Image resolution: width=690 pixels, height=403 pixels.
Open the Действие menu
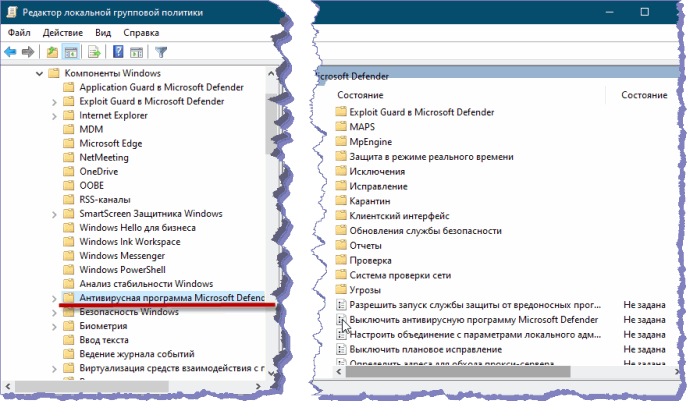click(62, 33)
